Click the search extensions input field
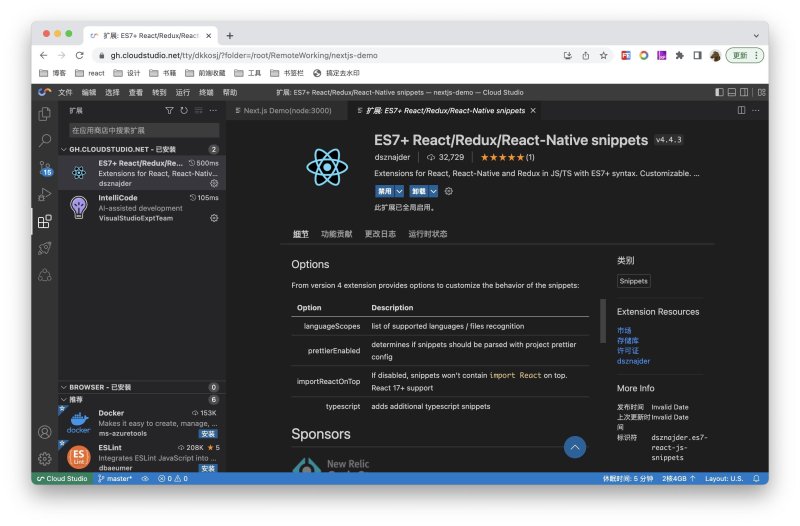Viewport: 800px width, 526px height. [144, 131]
